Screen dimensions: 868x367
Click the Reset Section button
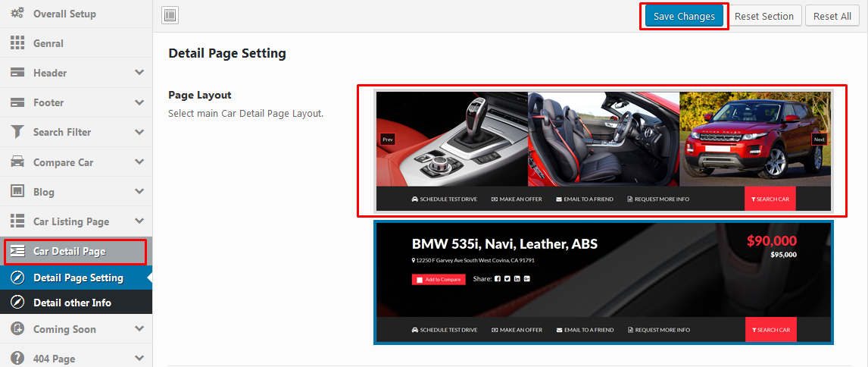coord(764,16)
